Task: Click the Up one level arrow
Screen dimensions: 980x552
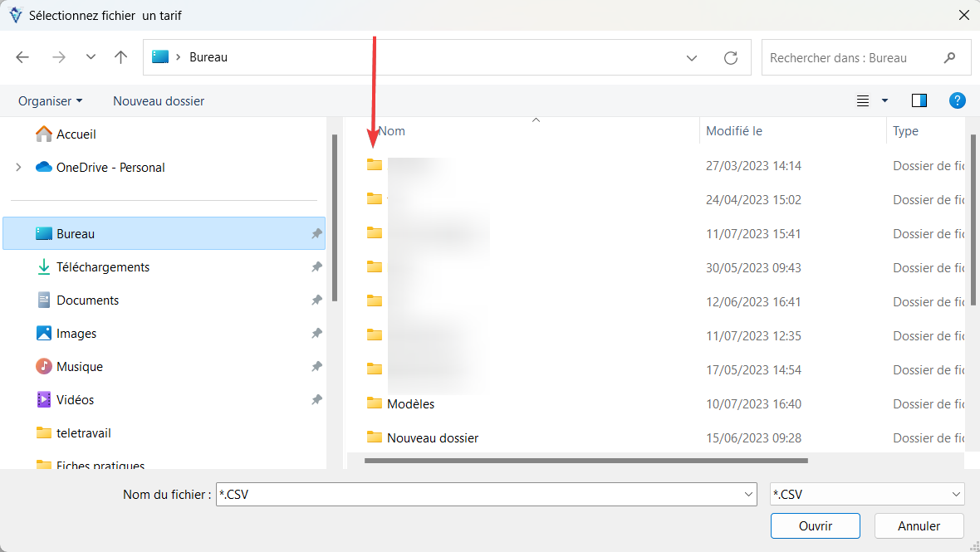Action: [121, 57]
